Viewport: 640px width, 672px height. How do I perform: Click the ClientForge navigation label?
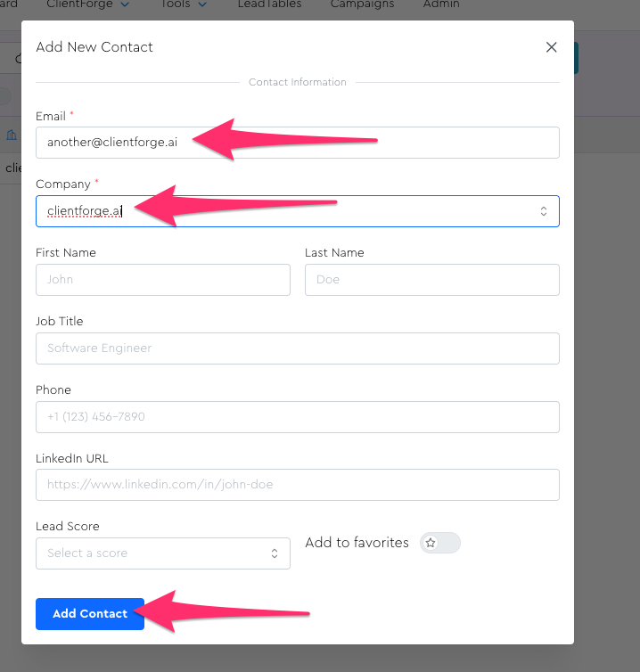80,4
